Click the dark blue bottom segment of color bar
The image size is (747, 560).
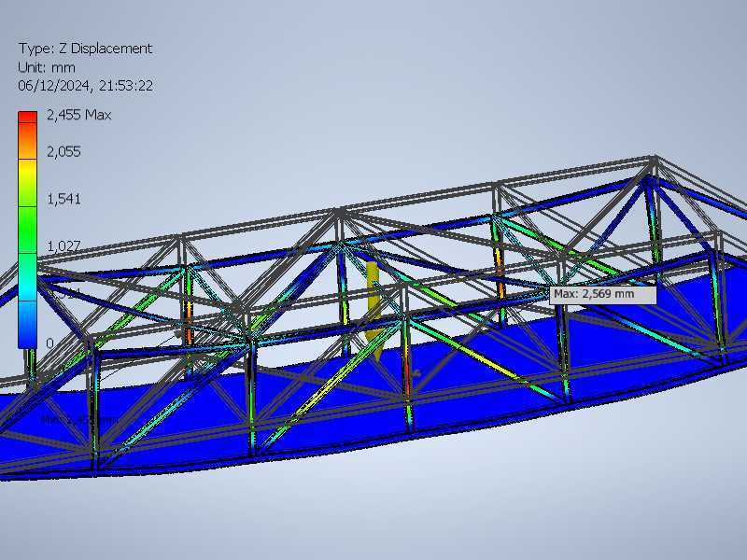pyautogui.click(x=27, y=324)
